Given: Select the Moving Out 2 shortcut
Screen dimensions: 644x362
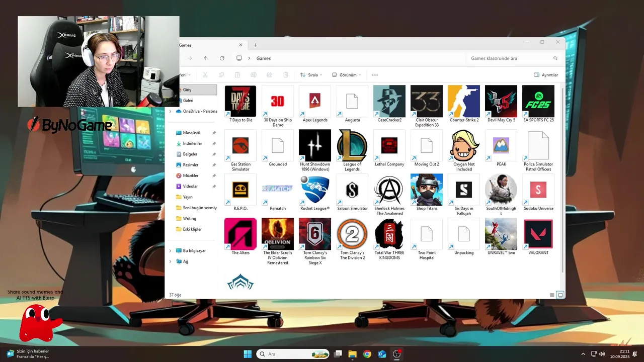Looking at the screenshot, I should tap(427, 145).
